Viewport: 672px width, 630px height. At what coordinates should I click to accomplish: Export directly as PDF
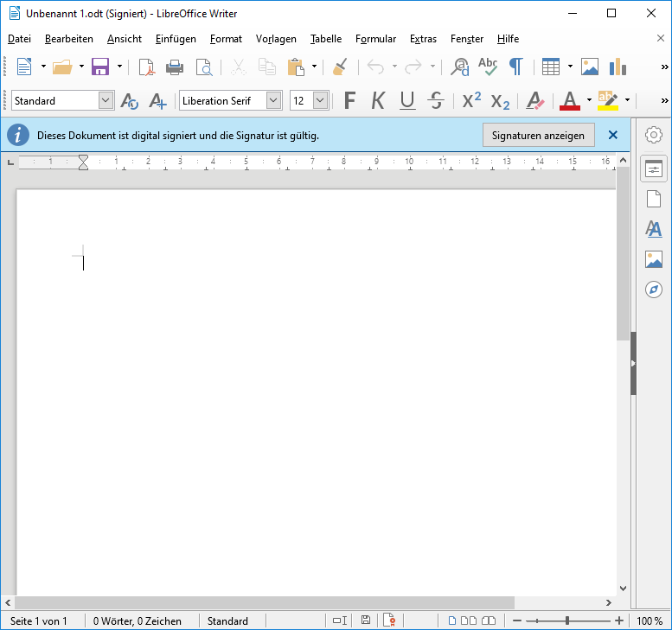pyautogui.click(x=146, y=67)
